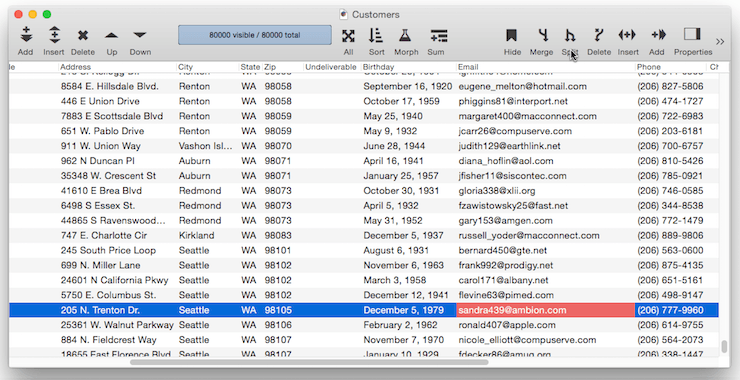
Task: Click birthday November 7, 1970
Action: pyautogui.click(x=404, y=340)
